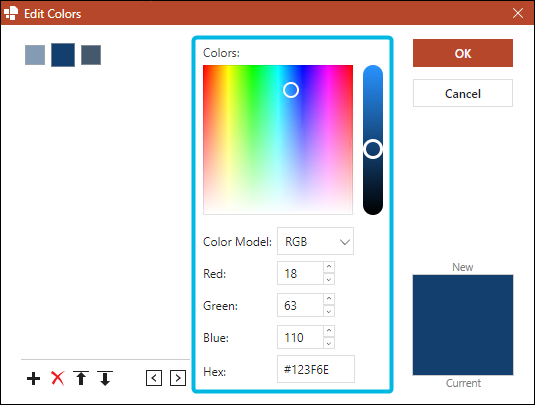This screenshot has width=535, height=405.
Task: Increase the Blue value with up arrow
Action: (x=329, y=331)
